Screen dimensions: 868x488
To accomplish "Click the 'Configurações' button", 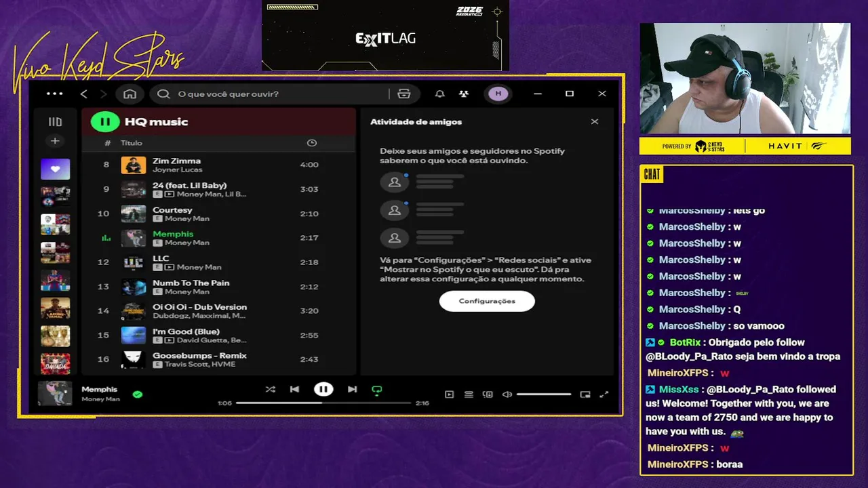I will pyautogui.click(x=487, y=301).
